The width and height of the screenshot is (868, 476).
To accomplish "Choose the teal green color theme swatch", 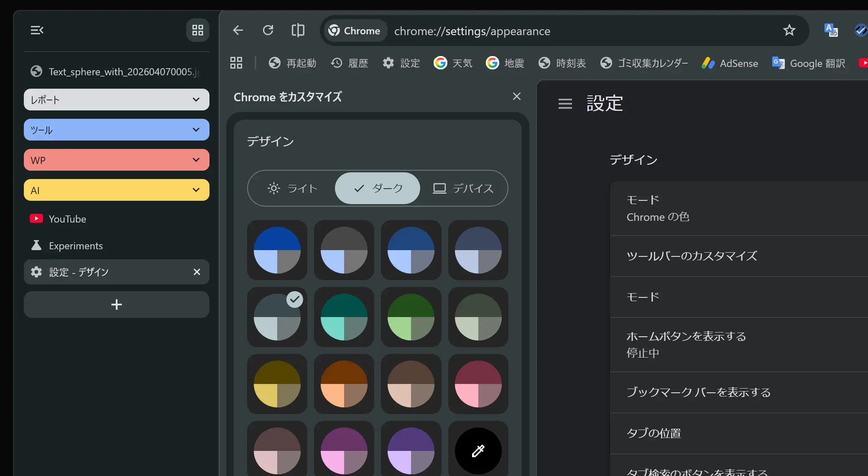I will point(344,317).
